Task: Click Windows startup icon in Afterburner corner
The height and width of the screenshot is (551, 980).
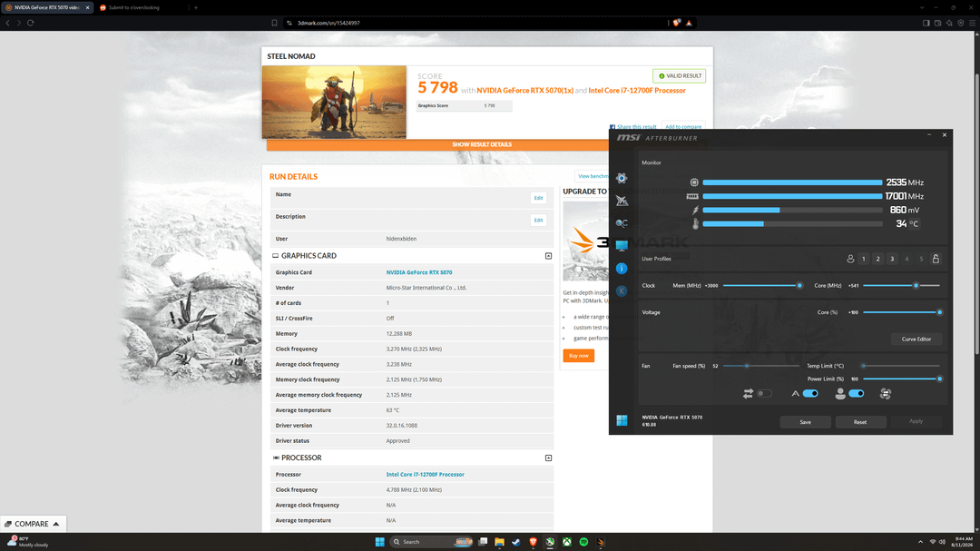Action: click(x=622, y=420)
